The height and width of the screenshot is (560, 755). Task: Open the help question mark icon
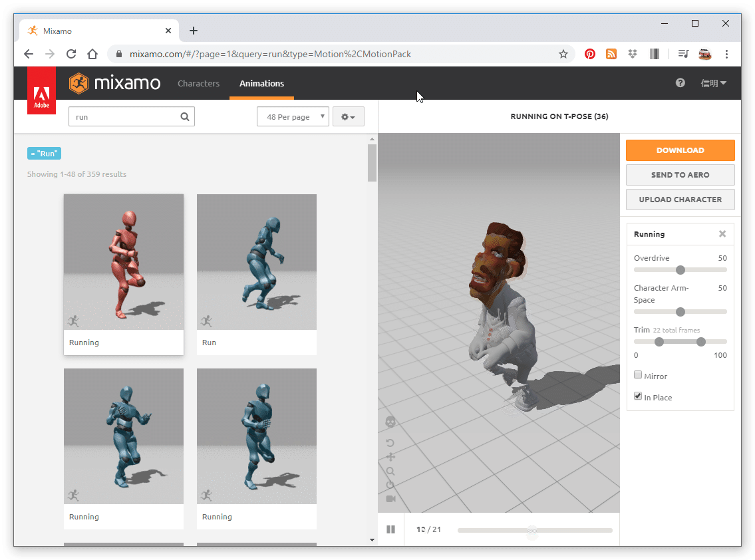(x=680, y=83)
